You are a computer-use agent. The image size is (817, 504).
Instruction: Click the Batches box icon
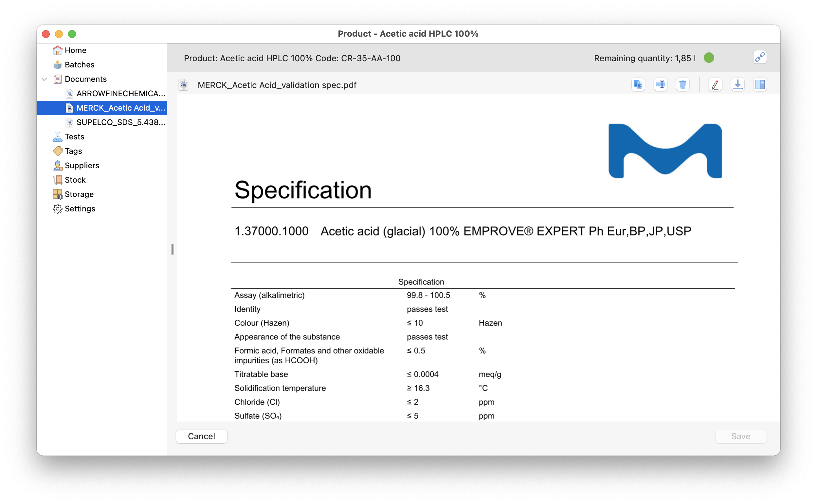pos(57,65)
